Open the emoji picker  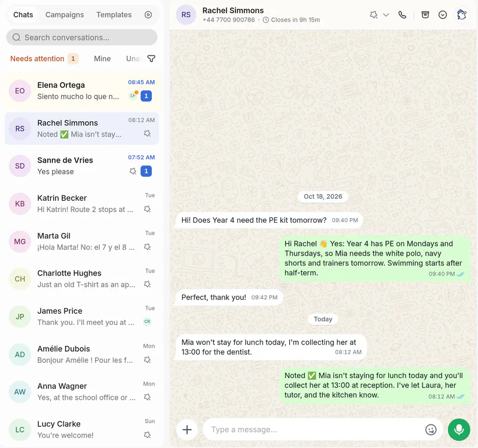coord(431,429)
